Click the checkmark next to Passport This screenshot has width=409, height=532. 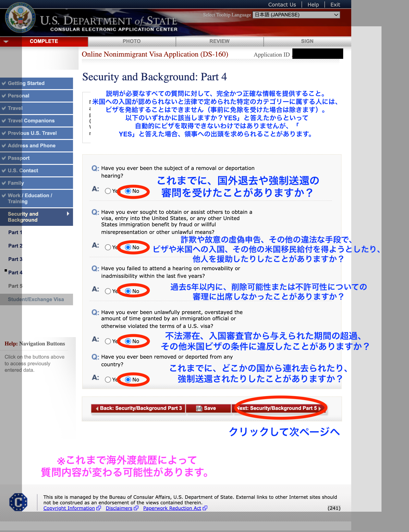tap(4, 158)
